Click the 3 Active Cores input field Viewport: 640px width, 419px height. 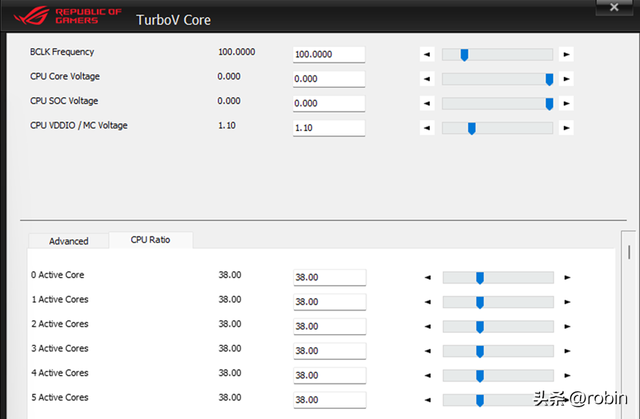[329, 351]
